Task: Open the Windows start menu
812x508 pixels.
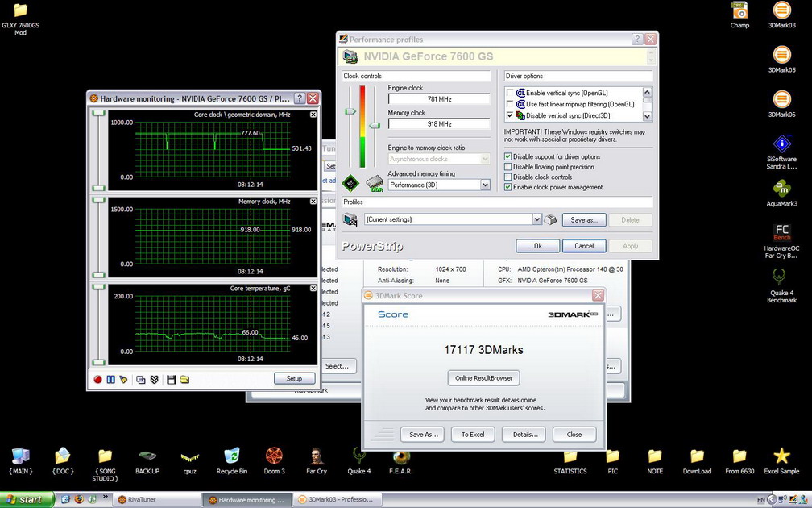Action: point(27,500)
